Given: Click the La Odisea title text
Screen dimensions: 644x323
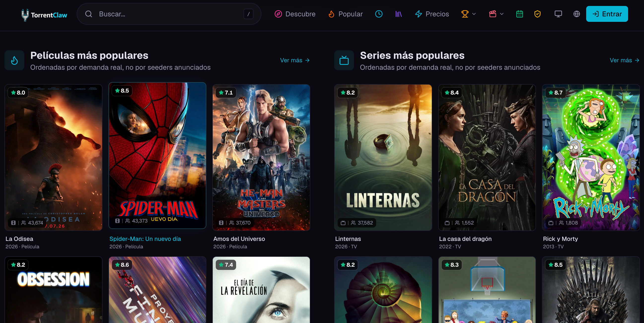Looking at the screenshot, I should pyautogui.click(x=19, y=239).
